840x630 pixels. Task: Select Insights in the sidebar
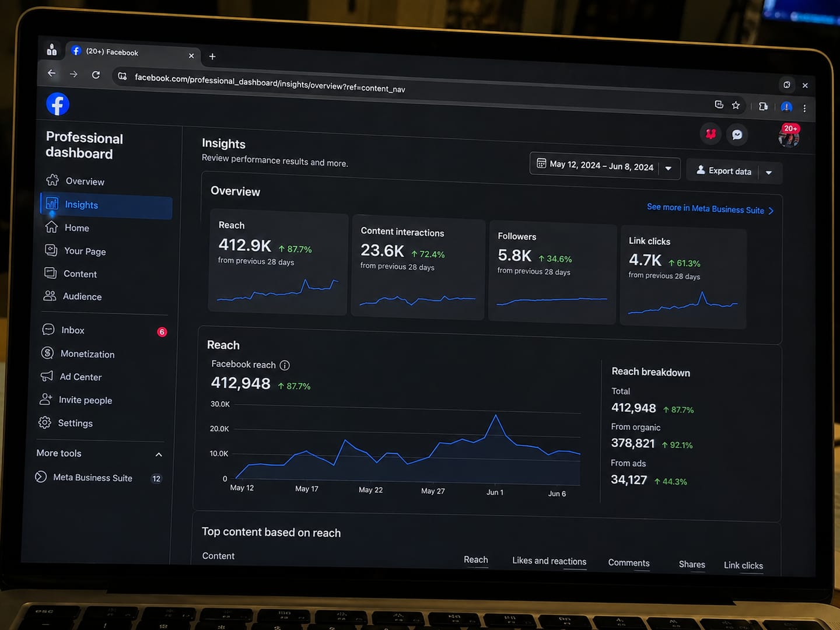coord(106,205)
